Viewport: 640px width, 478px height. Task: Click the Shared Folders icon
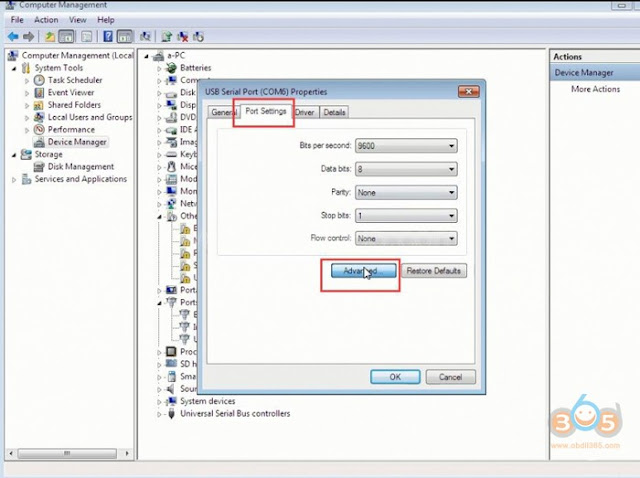pos(39,105)
